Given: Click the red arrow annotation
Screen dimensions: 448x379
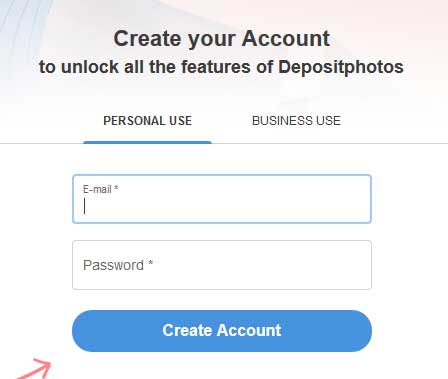Looking at the screenshot, I should tap(34, 369).
